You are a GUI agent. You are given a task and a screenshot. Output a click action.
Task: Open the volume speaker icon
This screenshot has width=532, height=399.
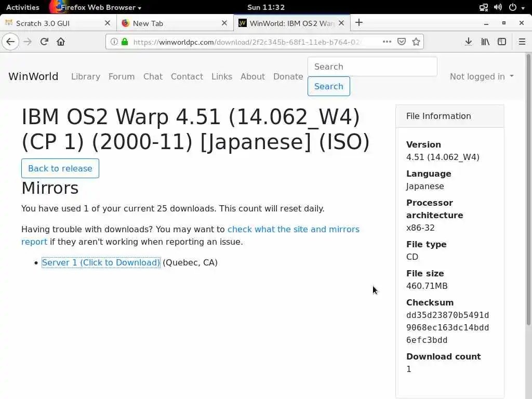click(x=498, y=7)
